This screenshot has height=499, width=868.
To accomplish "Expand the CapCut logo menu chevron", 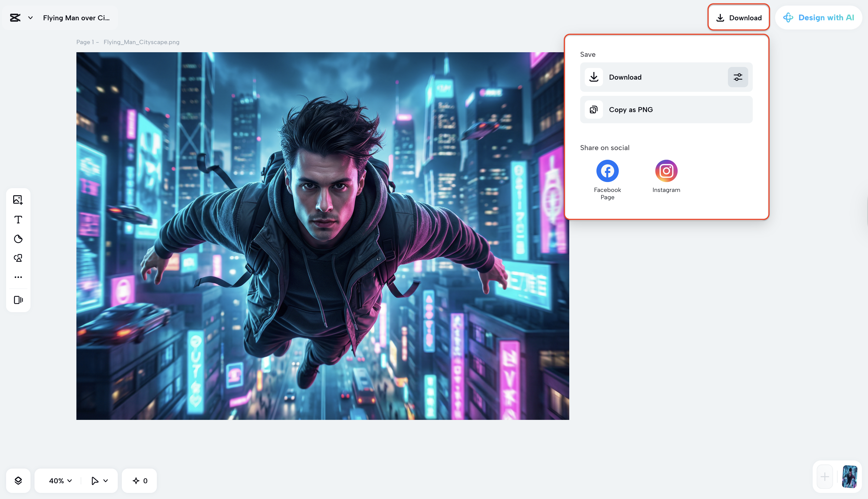I will pos(30,18).
